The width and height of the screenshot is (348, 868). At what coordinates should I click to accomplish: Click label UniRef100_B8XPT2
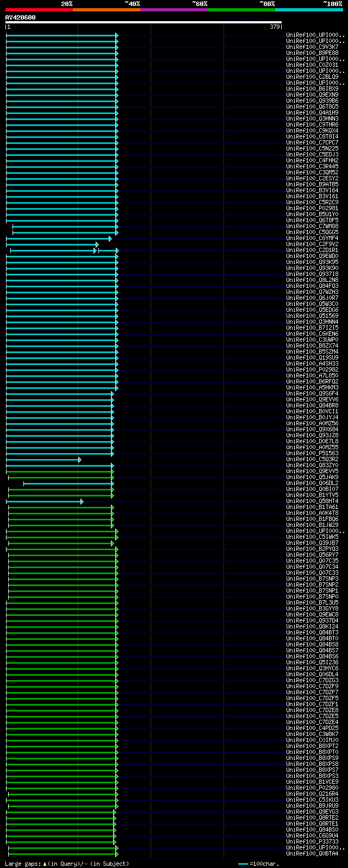click(312, 746)
